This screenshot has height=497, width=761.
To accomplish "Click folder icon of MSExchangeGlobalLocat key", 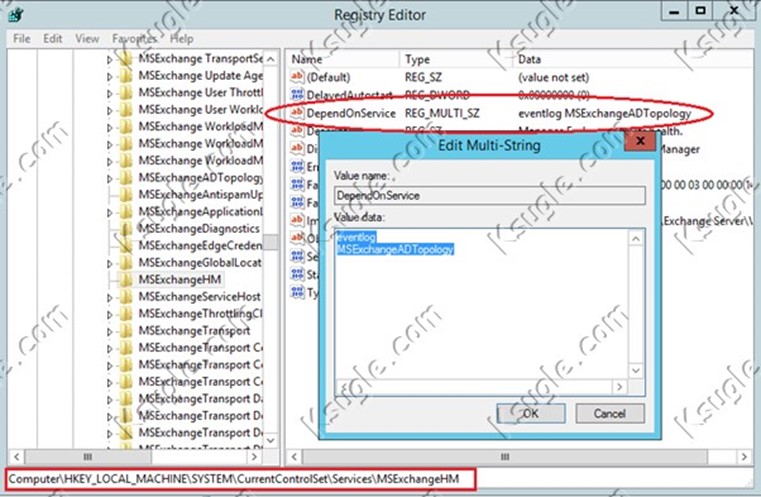I will 126,263.
